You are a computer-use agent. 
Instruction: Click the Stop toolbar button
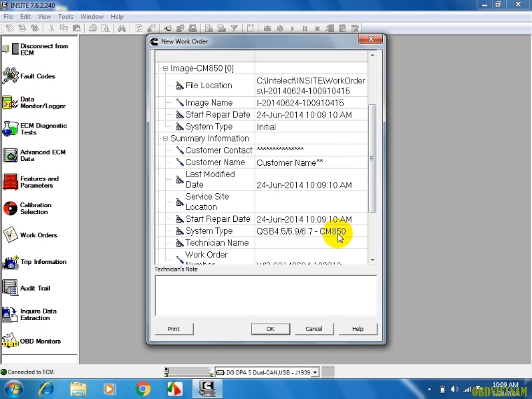click(317, 29)
